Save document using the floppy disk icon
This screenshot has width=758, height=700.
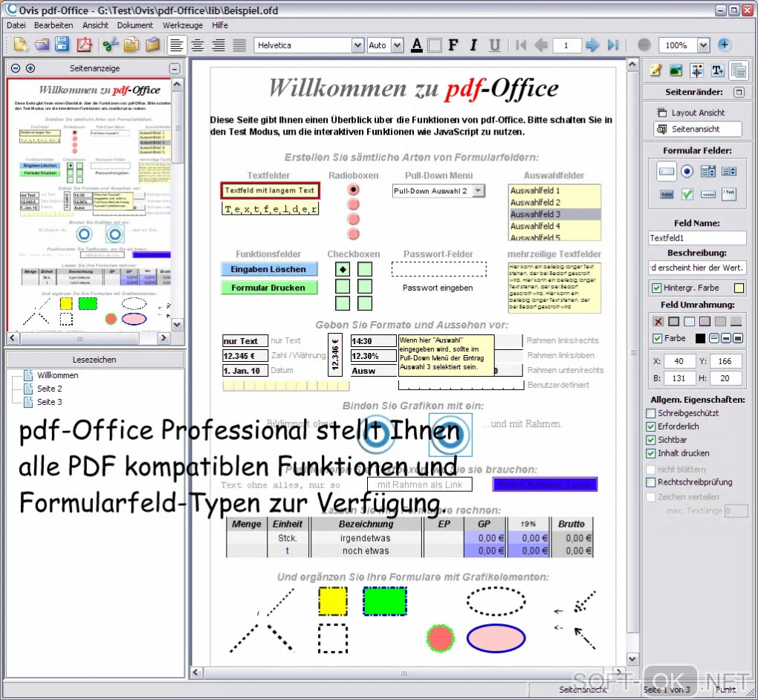coord(62,45)
